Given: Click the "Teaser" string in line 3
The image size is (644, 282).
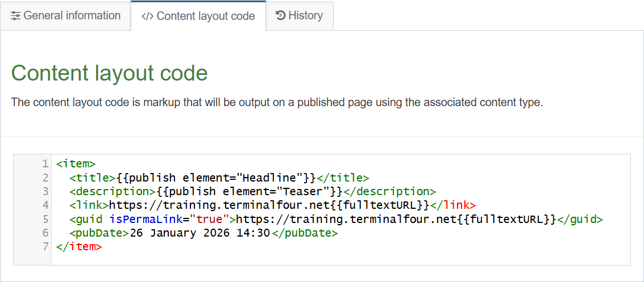Looking at the screenshot, I should point(304,191).
